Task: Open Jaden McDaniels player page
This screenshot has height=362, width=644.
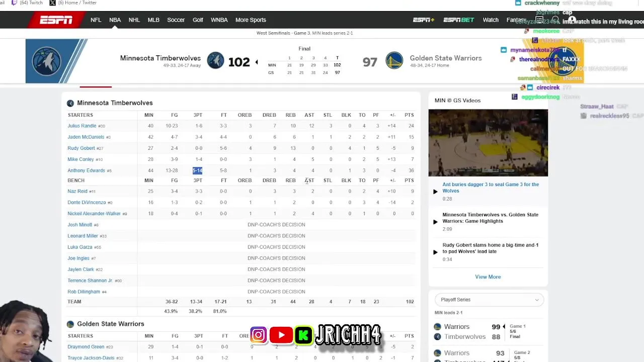Action: coord(86,137)
